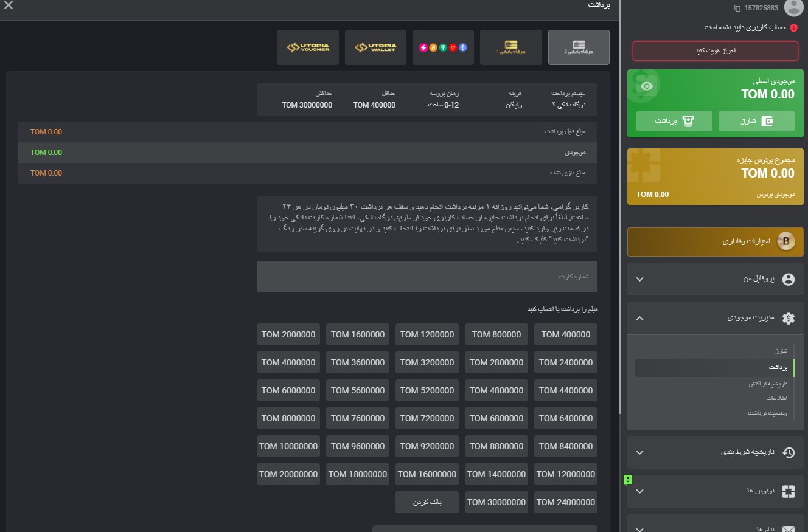Select the bank gateway 2 payment tab
Screen dimensions: 808x532
tap(578, 47)
